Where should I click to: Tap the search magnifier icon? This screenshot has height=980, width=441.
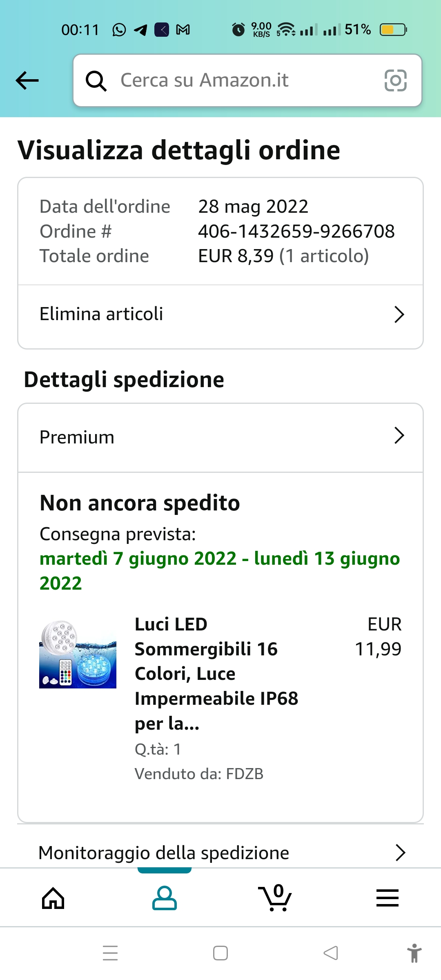(96, 81)
